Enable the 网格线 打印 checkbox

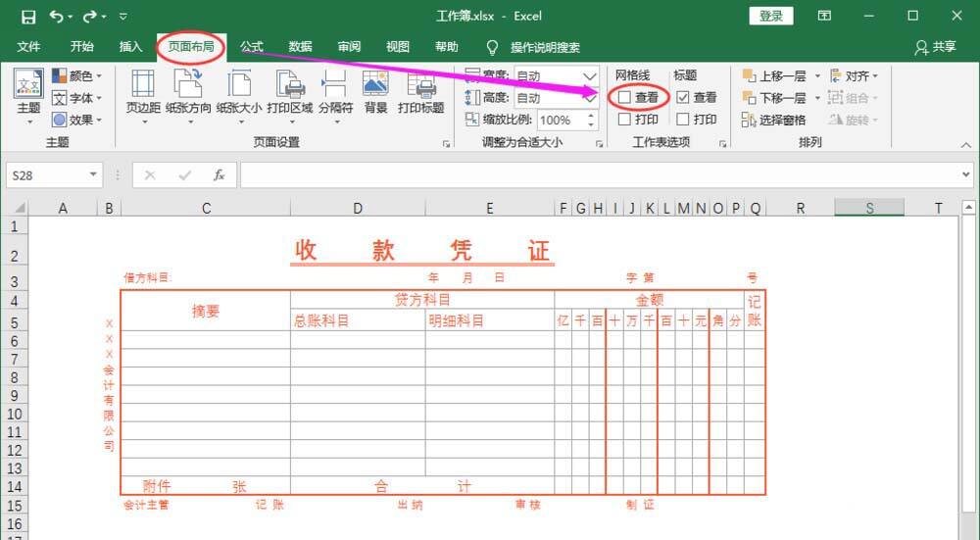(624, 119)
